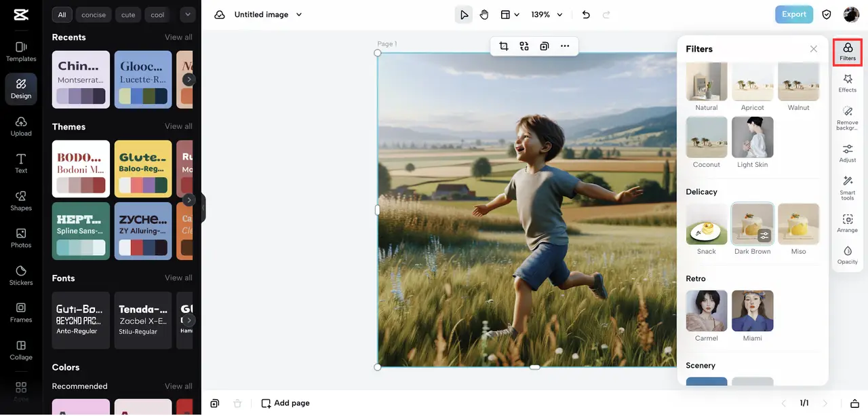Open the Effects tool
This screenshot has width=868, height=416.
(x=848, y=83)
